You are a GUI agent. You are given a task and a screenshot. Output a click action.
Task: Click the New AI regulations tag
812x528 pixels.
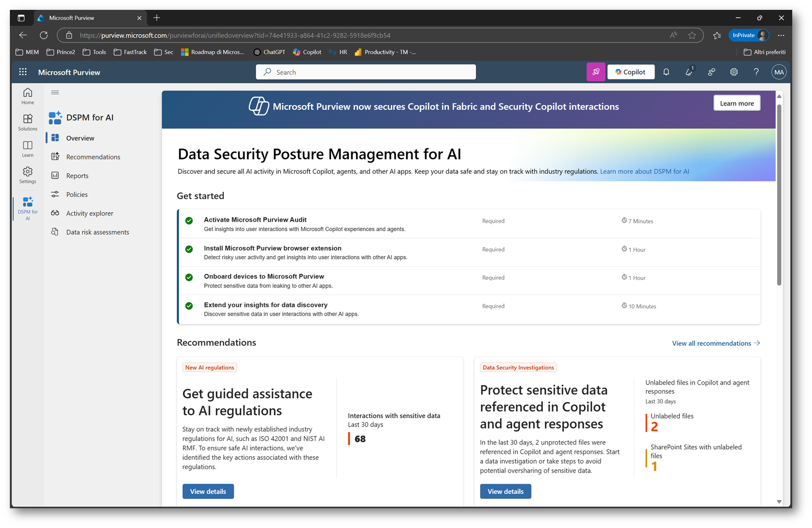[210, 367]
